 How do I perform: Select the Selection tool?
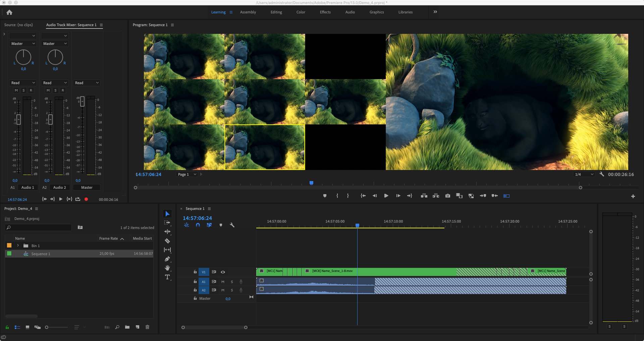click(167, 214)
